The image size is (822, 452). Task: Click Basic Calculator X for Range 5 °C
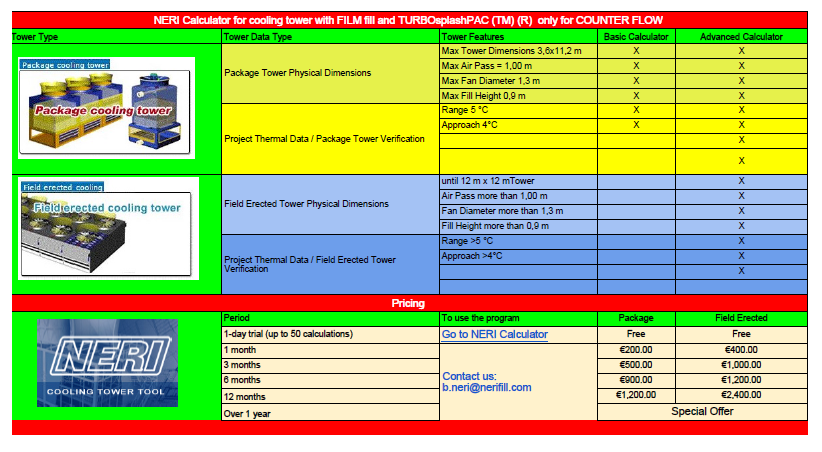click(636, 111)
